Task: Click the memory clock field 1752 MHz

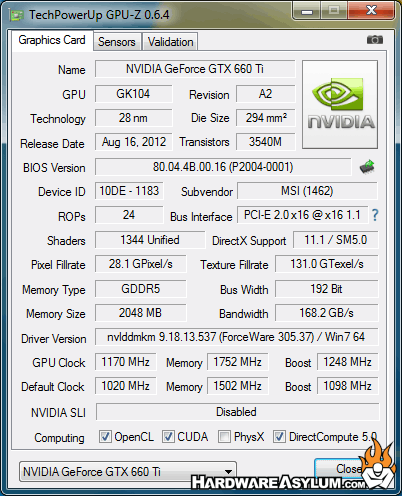Action: pyautogui.click(x=238, y=362)
